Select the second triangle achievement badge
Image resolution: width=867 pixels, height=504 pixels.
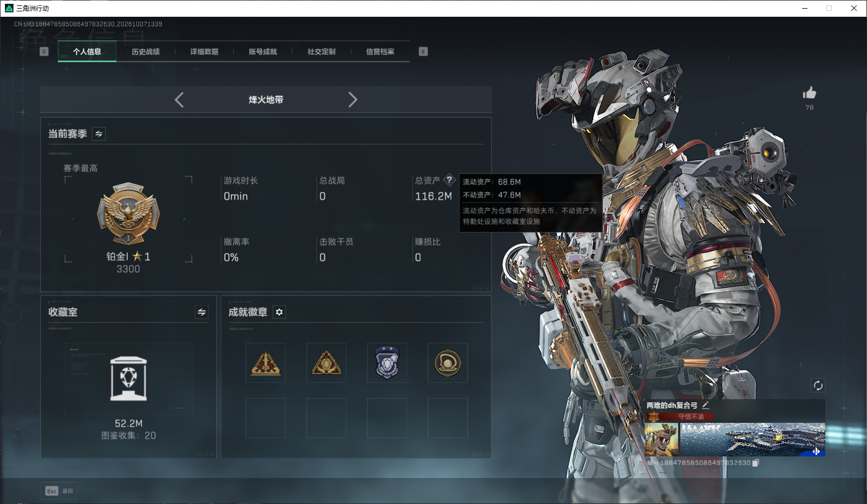click(326, 363)
